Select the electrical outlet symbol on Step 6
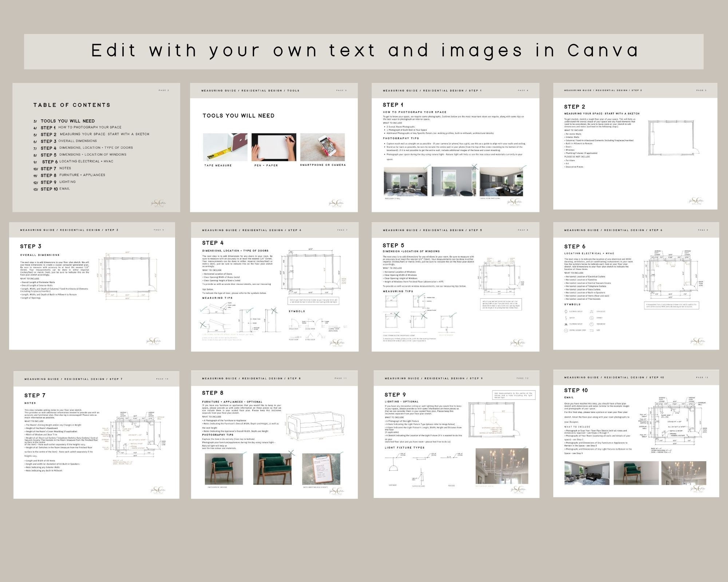Screen dimensions: 728x582 (x=566, y=311)
